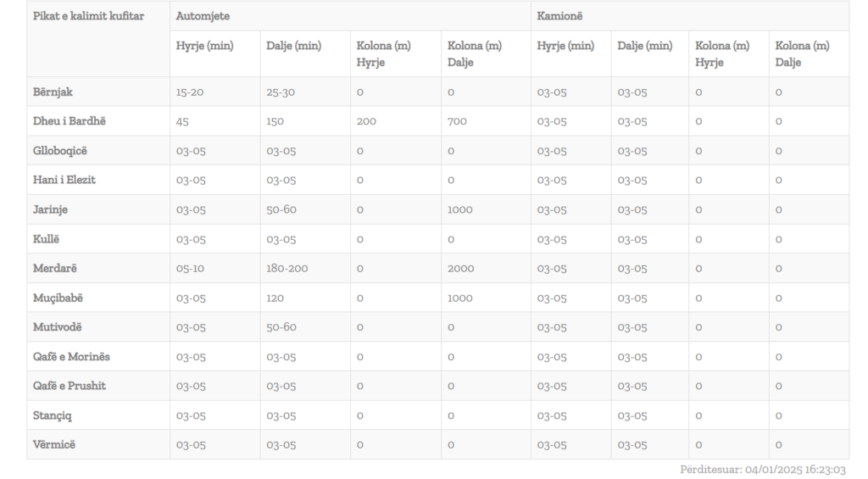Click the 15-20 entry time for Bërnjak

[190, 92]
